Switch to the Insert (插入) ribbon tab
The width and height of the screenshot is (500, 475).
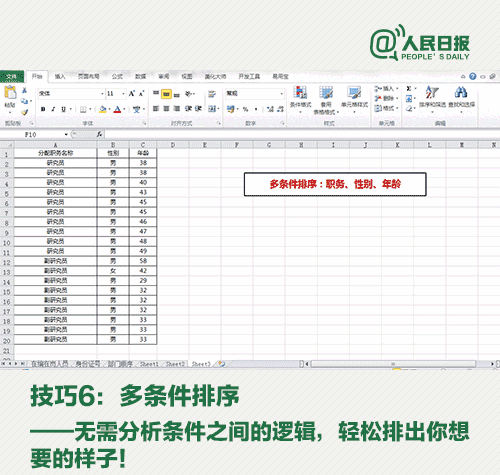pos(60,77)
